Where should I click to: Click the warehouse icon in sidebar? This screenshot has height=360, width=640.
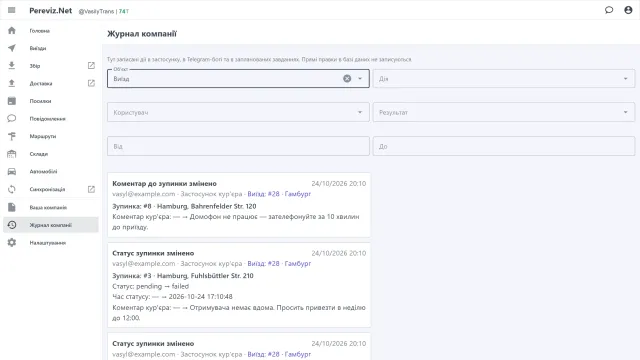(12, 154)
